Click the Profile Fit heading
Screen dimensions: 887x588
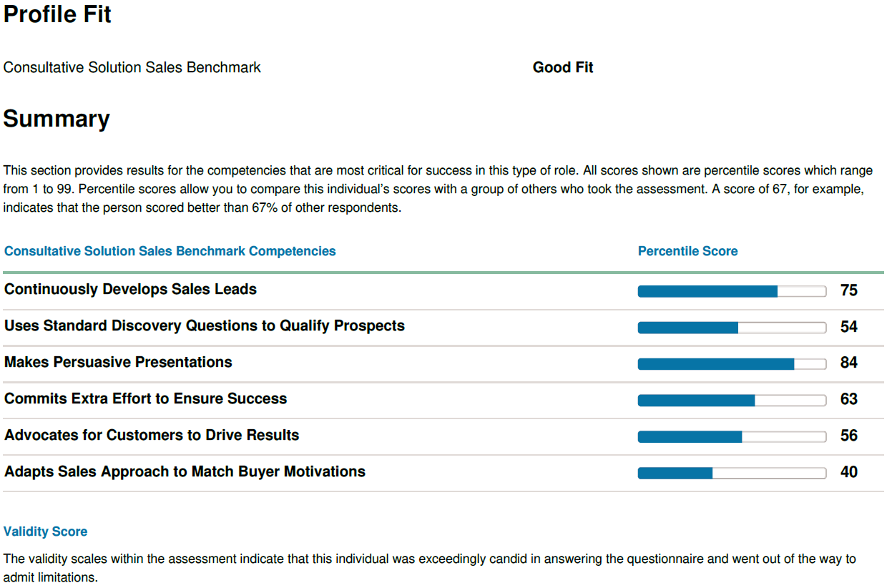[x=57, y=15]
